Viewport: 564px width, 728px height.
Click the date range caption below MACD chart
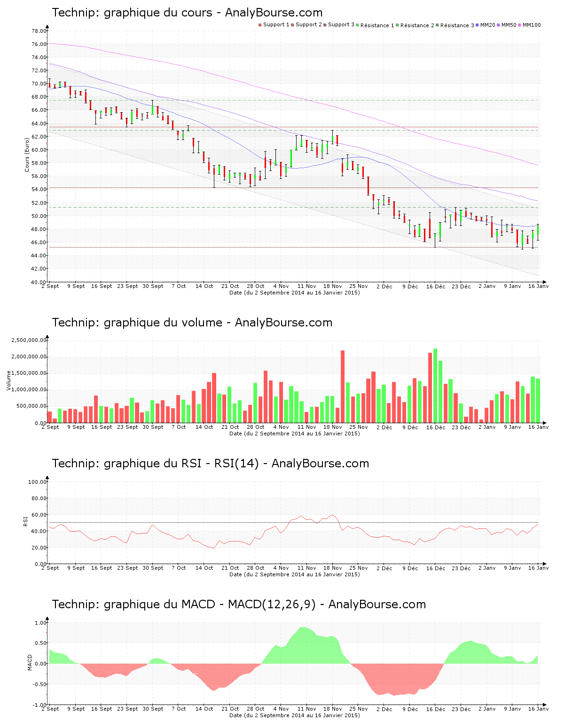pos(295,715)
